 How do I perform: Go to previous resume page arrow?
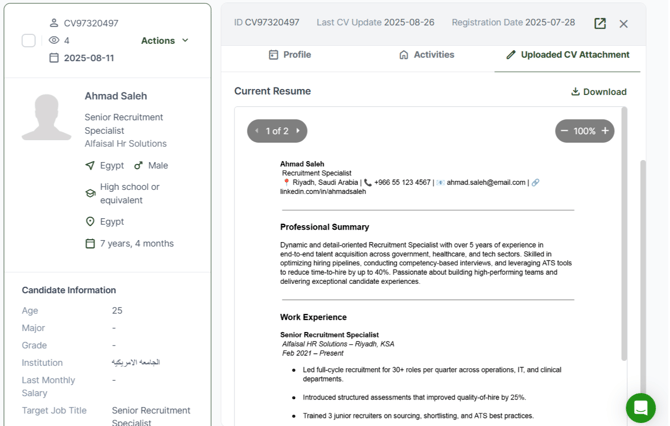[257, 131]
